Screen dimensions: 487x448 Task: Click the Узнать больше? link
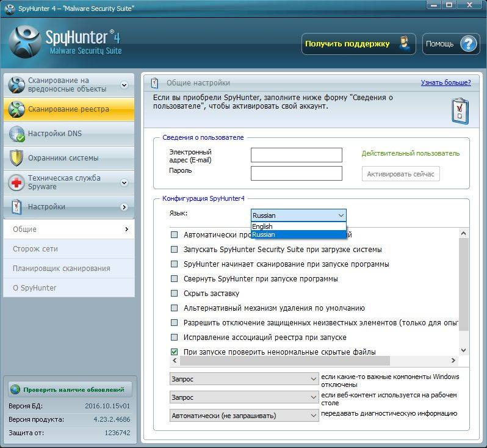coord(446,82)
